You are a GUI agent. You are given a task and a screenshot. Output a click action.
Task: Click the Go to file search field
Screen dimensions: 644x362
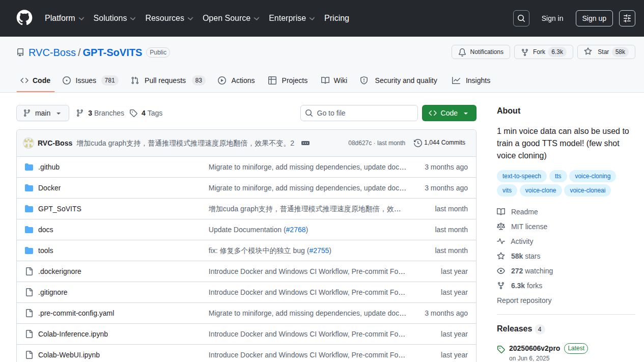(359, 113)
